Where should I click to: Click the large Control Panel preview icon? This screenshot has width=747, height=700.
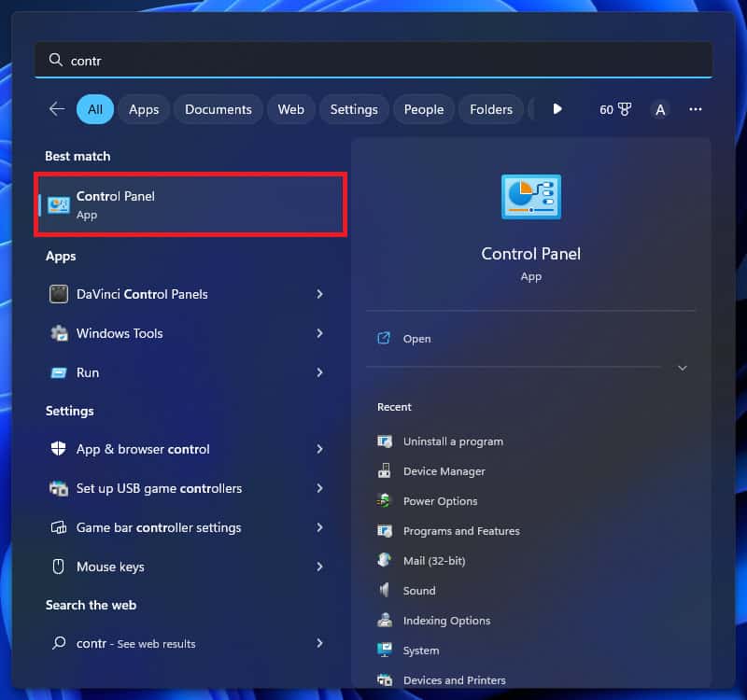[530, 197]
